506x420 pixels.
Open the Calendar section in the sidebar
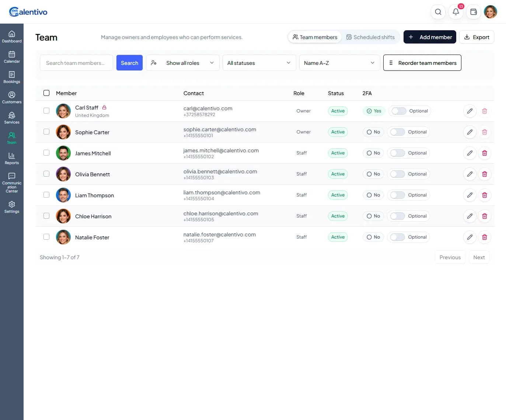pos(12,56)
